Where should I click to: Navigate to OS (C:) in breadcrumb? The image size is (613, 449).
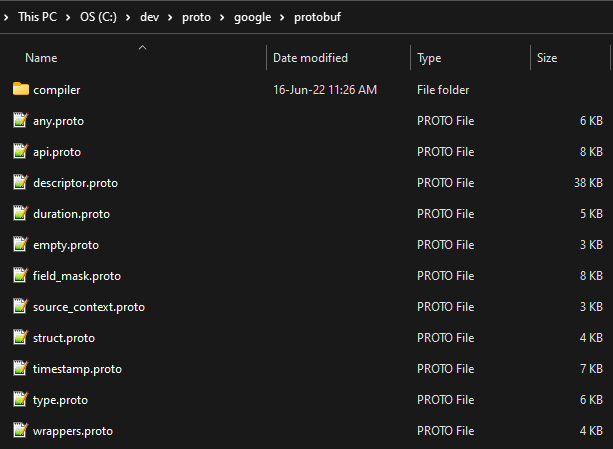pos(98,17)
